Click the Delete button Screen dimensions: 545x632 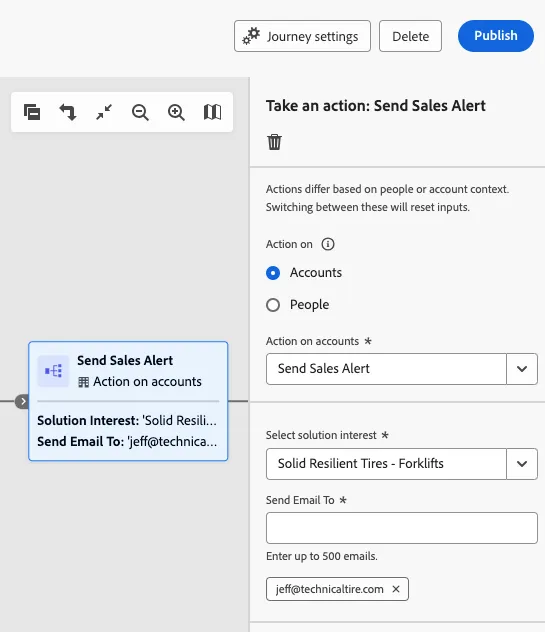[x=410, y=36]
